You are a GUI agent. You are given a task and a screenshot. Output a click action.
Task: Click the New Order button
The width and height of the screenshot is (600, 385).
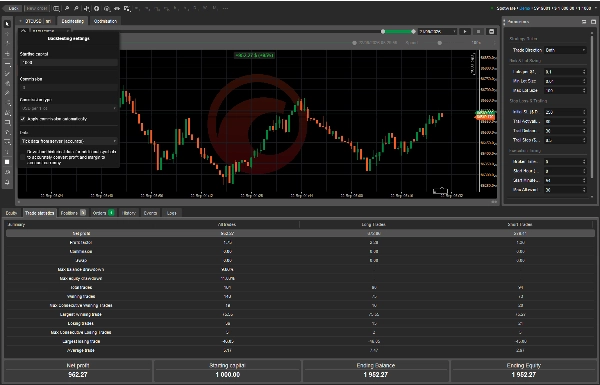(x=37, y=8)
